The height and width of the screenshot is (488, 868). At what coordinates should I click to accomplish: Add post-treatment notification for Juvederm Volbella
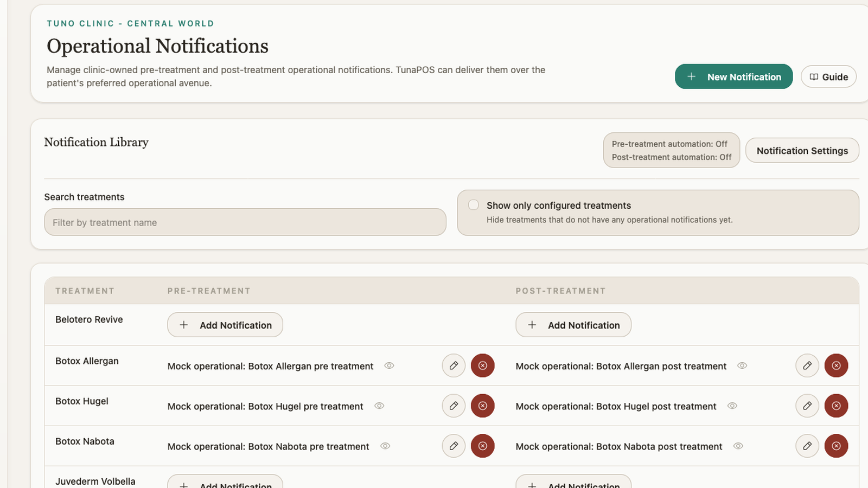pos(573,481)
